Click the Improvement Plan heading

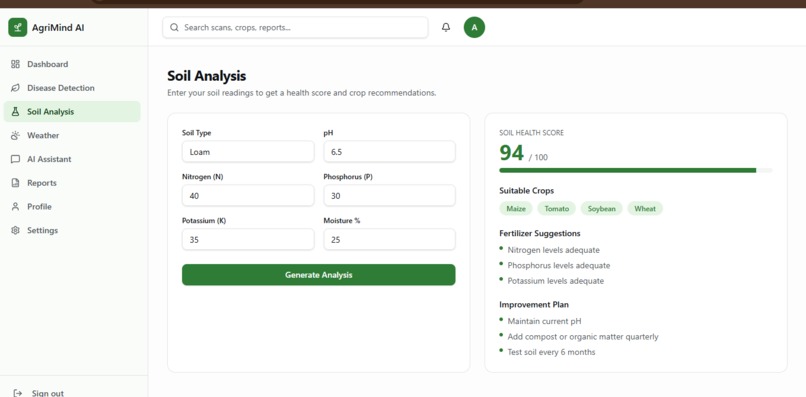(534, 304)
